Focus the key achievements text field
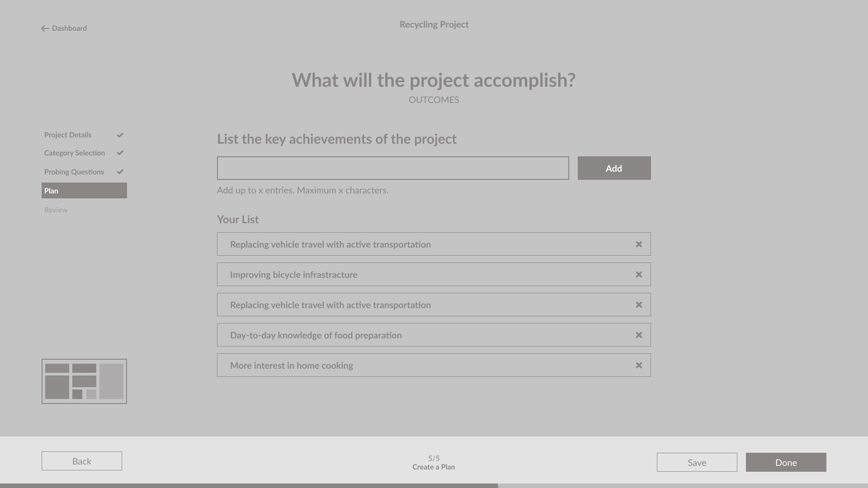This screenshot has width=868, height=488. click(393, 168)
